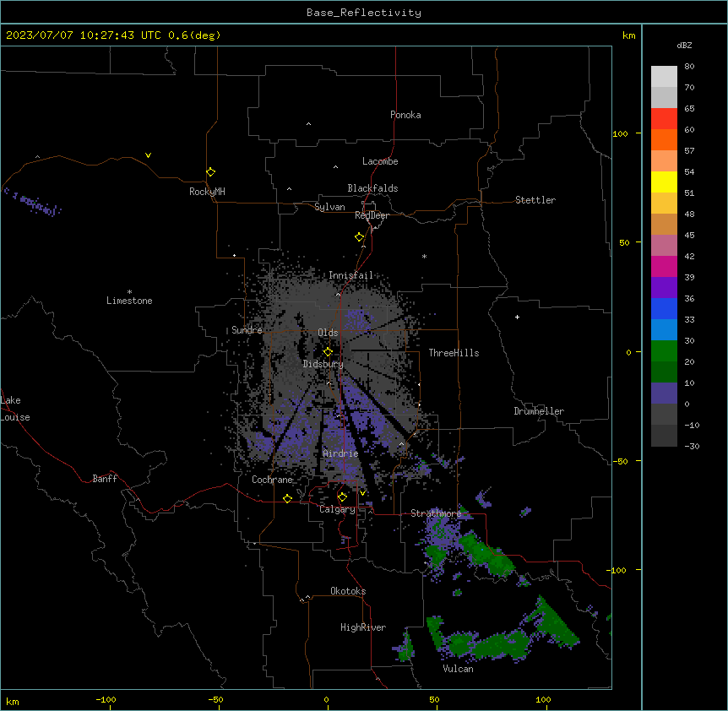728x711 pixels.
Task: Click the Vulcan town label
Action: pos(458,669)
